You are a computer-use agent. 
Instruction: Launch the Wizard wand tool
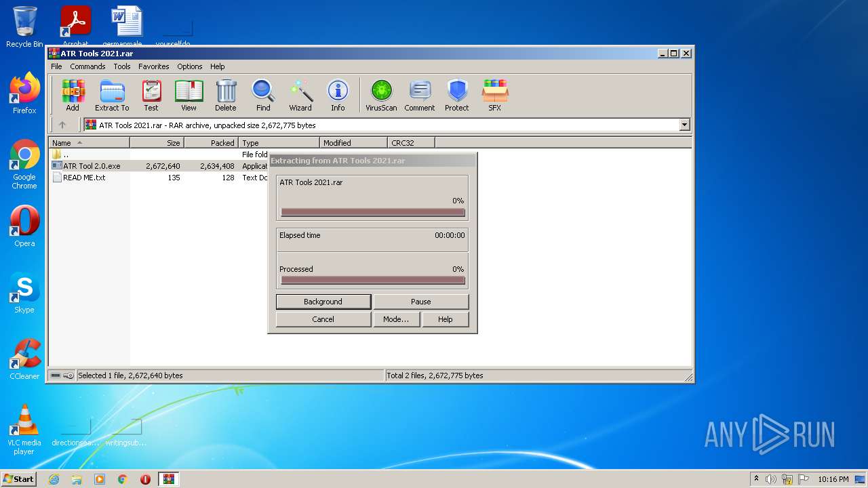300,95
